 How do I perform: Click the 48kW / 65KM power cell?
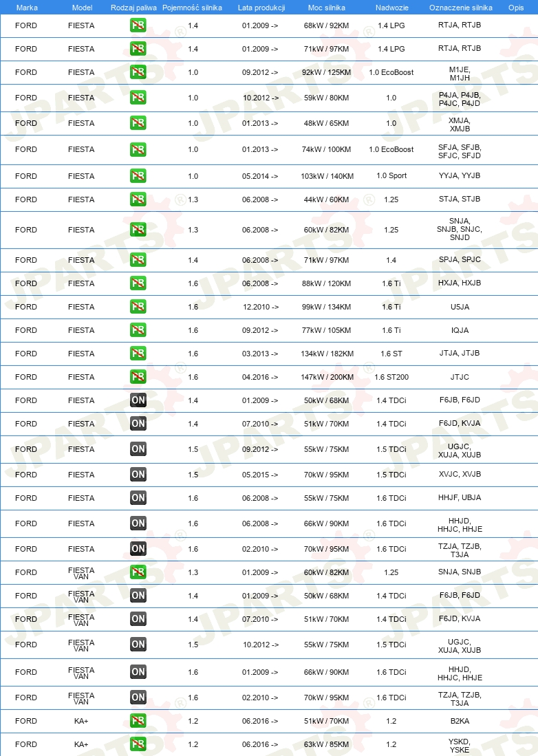[x=326, y=123]
